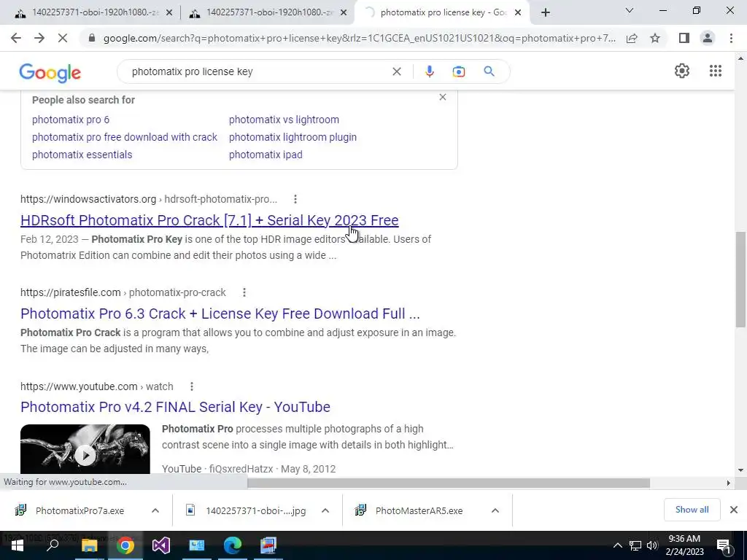Open Microsoft Edge from taskbar

[233, 545]
